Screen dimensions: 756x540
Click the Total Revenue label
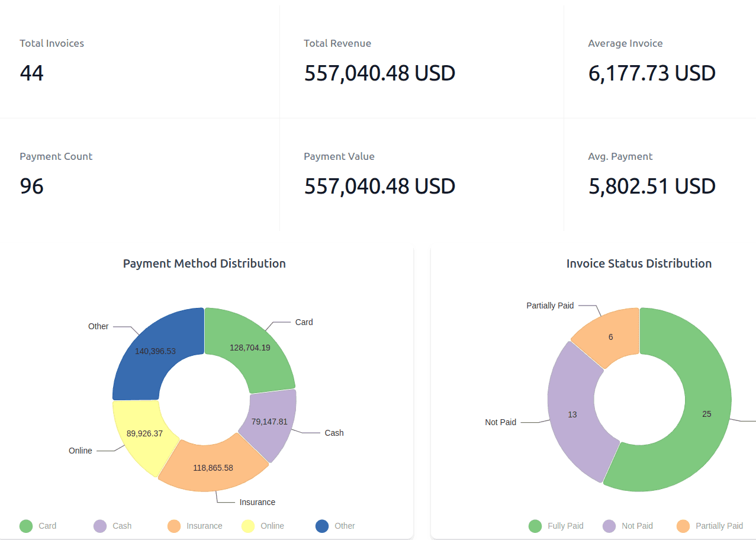337,43
